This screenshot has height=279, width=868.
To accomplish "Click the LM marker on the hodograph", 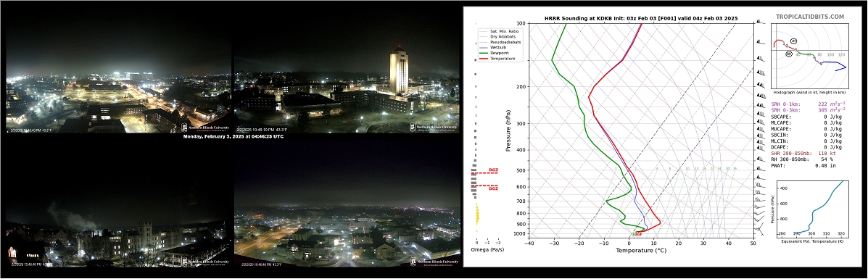I will click(x=793, y=41).
